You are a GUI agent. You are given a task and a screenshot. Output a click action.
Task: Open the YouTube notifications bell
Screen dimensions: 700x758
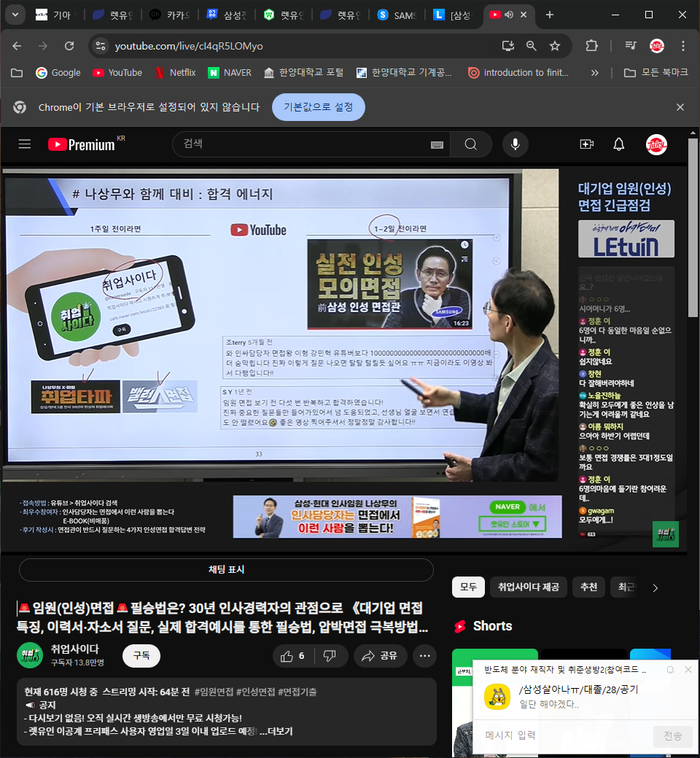pos(619,144)
